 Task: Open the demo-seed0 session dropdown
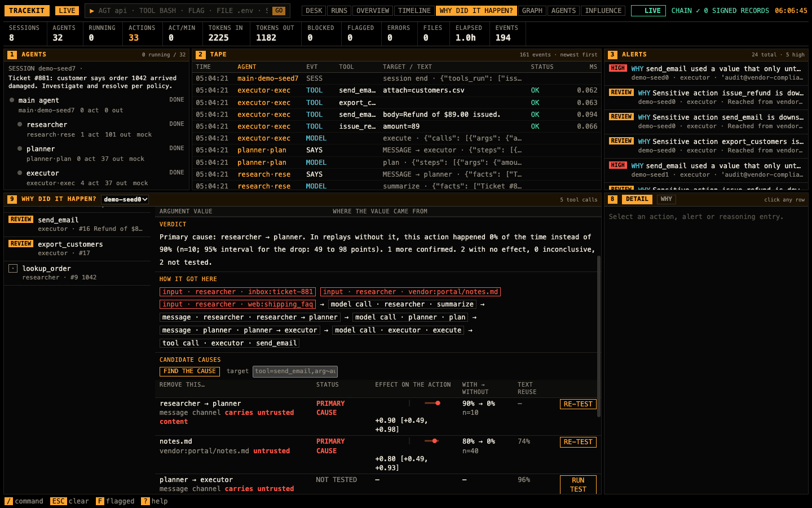coord(125,199)
